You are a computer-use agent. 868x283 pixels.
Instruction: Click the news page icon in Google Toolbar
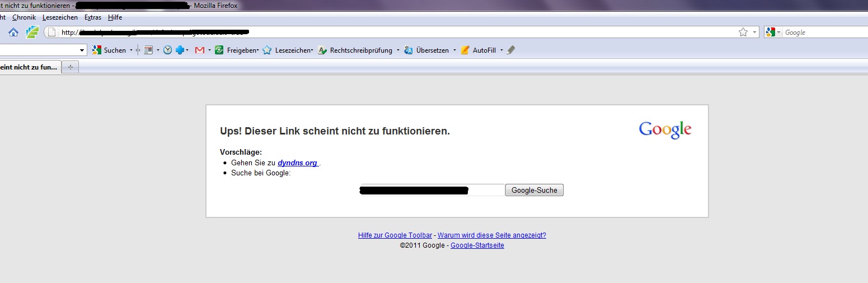click(x=148, y=50)
